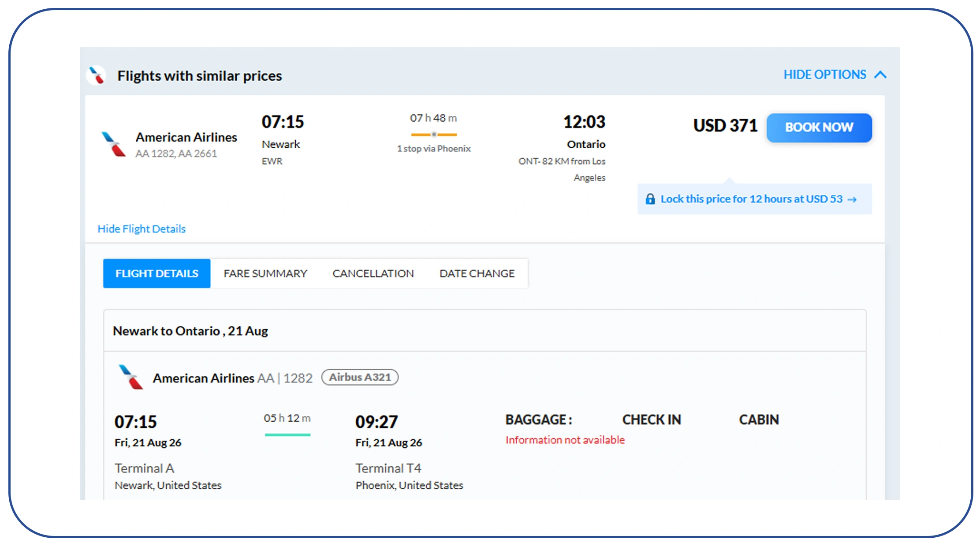This screenshot has width=980, height=547.
Task: Switch to the FARE SUMMARY tab
Action: pyautogui.click(x=265, y=273)
